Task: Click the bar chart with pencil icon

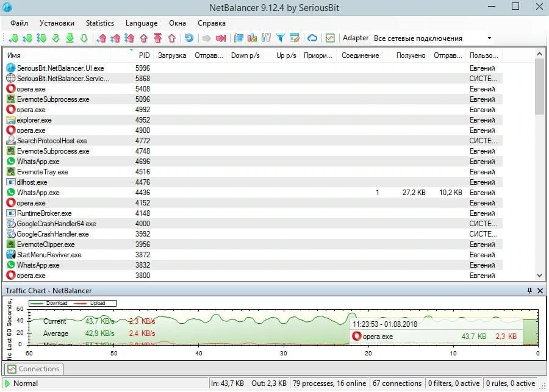Action: (252, 38)
